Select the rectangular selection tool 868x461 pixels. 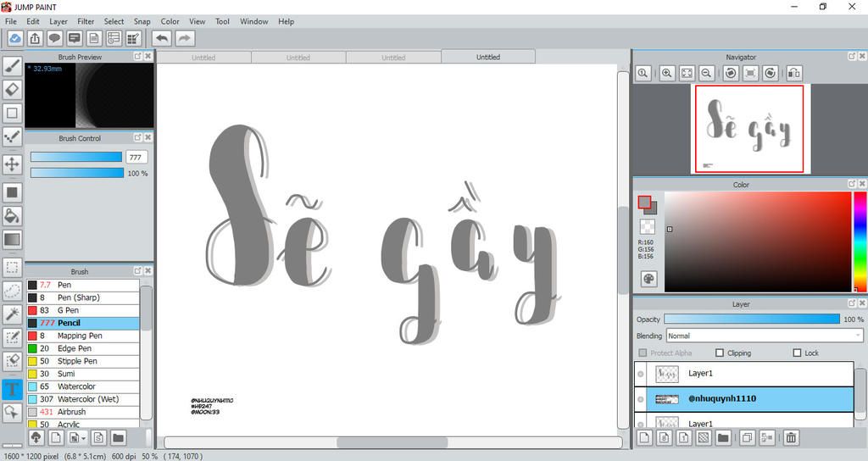[x=12, y=268]
